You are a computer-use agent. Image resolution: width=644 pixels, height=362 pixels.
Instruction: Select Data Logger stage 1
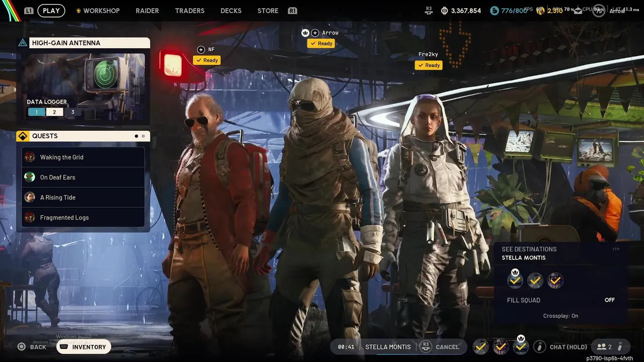(36, 112)
